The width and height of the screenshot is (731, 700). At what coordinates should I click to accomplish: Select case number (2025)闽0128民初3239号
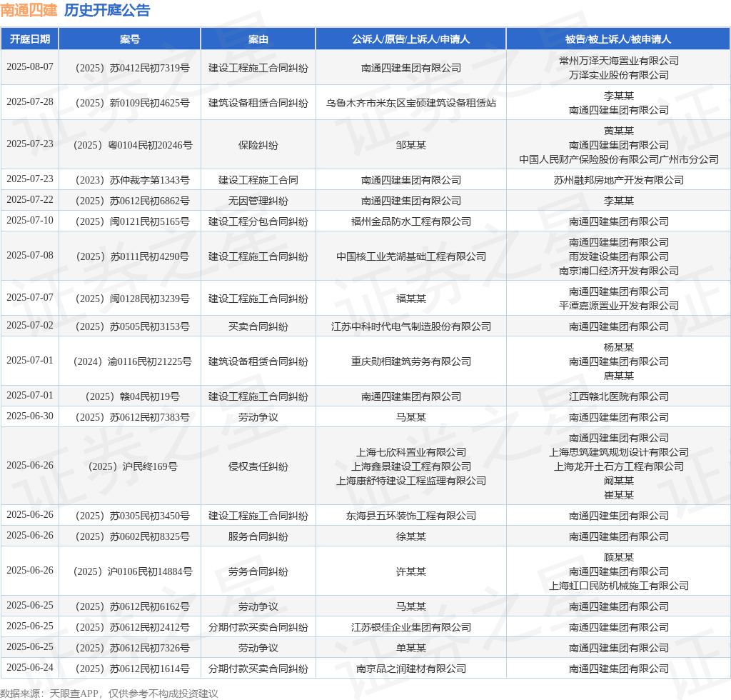pos(132,299)
